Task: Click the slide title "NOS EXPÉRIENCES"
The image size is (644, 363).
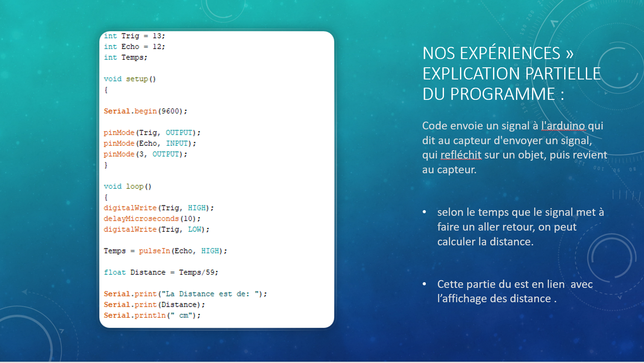Action: click(491, 53)
